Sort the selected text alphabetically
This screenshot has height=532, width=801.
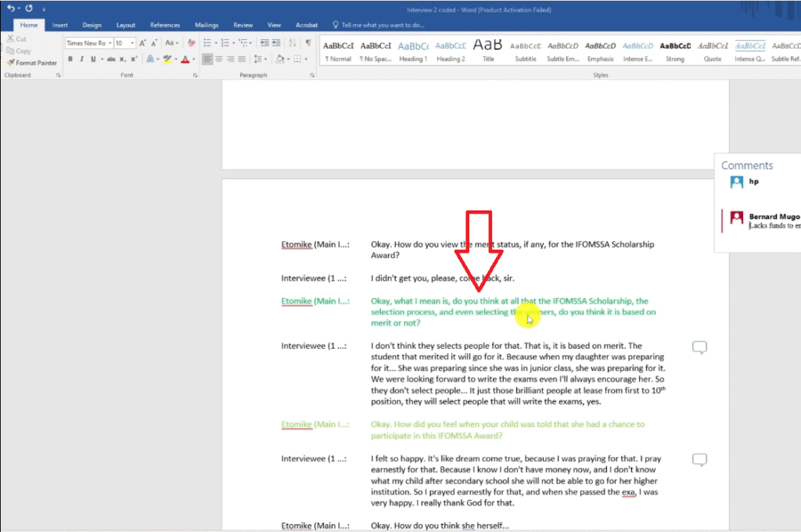293,43
